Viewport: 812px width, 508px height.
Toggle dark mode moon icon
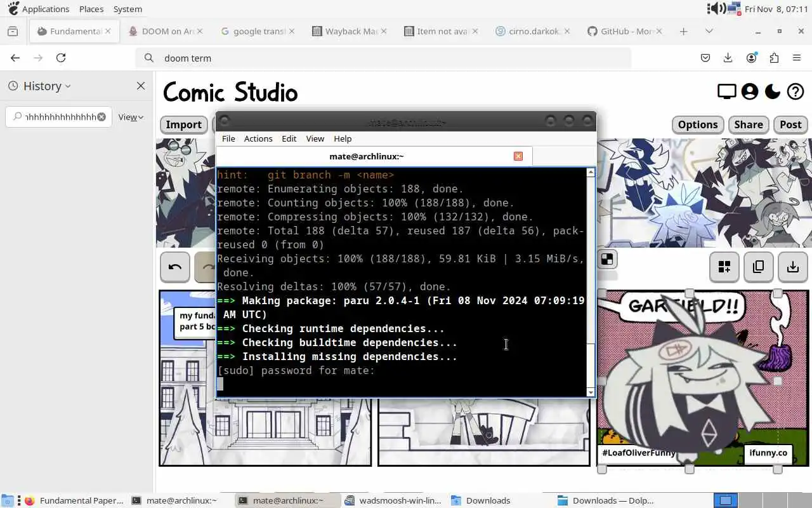tap(772, 92)
